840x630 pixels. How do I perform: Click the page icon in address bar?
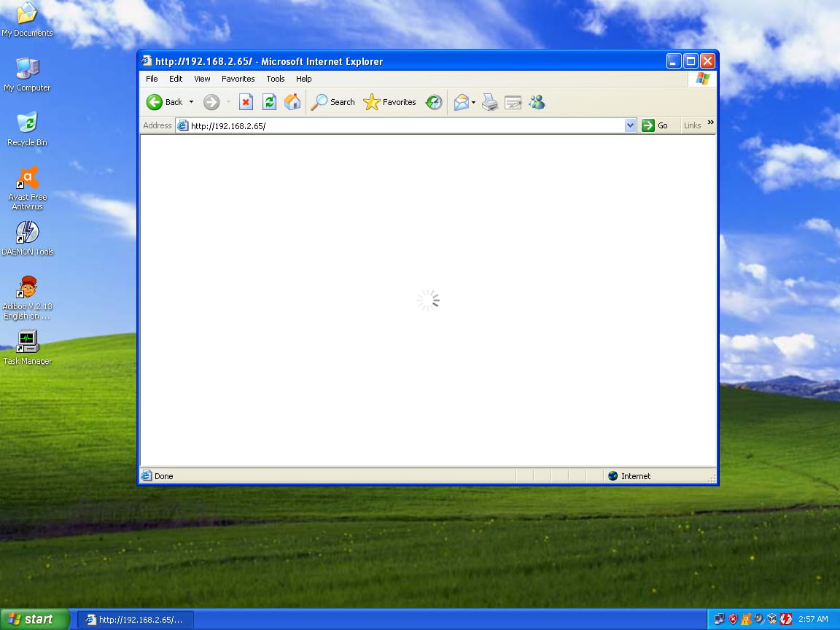[x=183, y=126]
